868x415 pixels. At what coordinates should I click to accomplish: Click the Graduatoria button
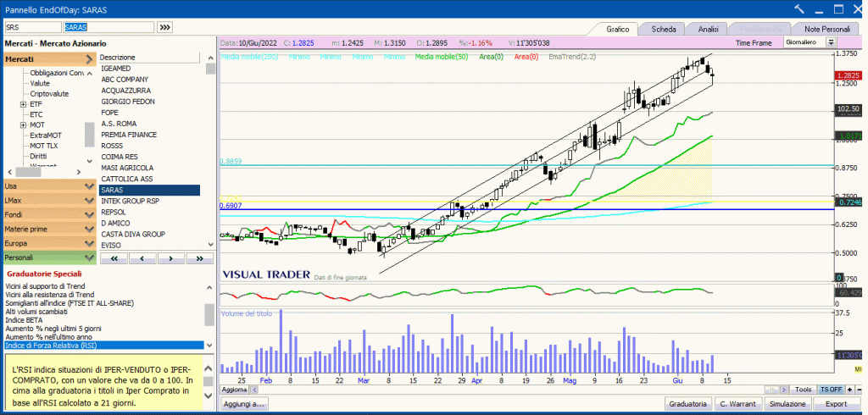687,404
